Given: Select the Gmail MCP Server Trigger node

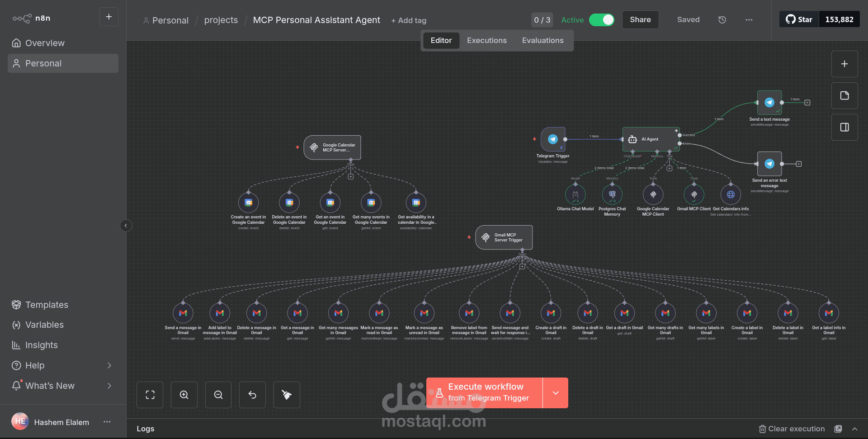Looking at the screenshot, I should tap(504, 237).
